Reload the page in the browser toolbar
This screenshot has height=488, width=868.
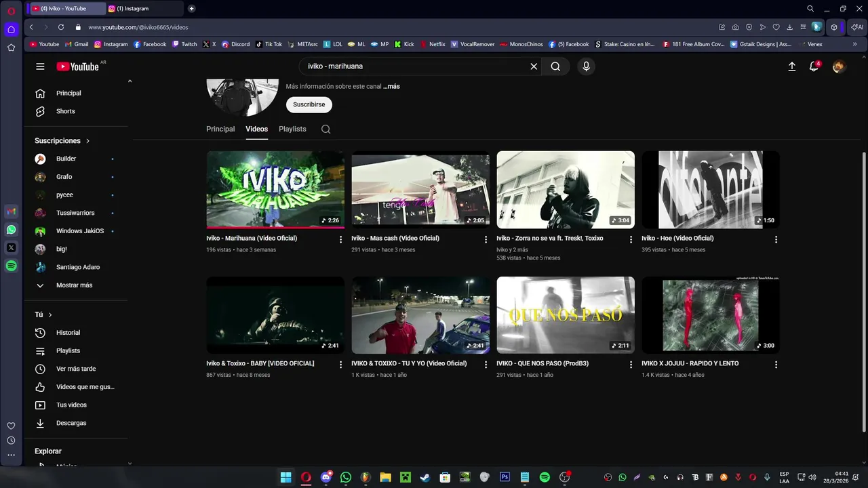(61, 27)
